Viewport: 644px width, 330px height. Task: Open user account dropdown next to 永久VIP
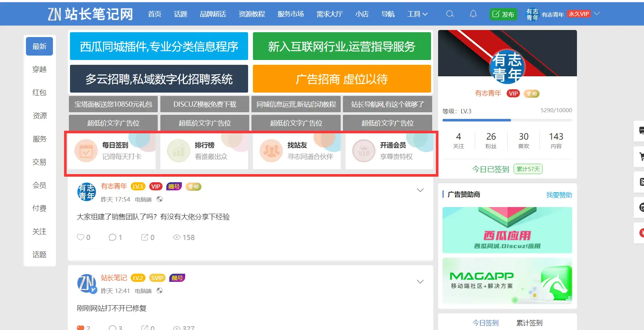tap(597, 14)
